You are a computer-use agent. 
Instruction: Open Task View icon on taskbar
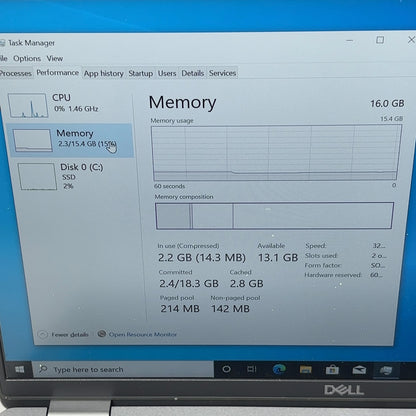point(252,369)
